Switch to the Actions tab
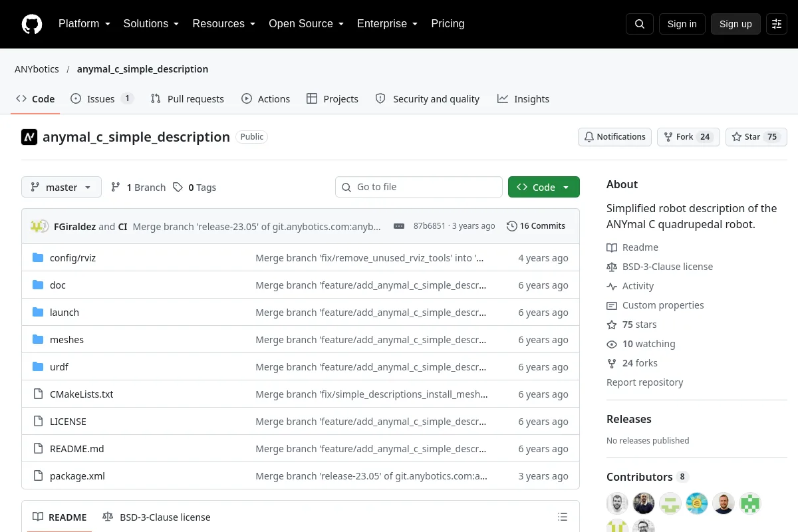Image resolution: width=798 pixels, height=532 pixels. point(266,99)
